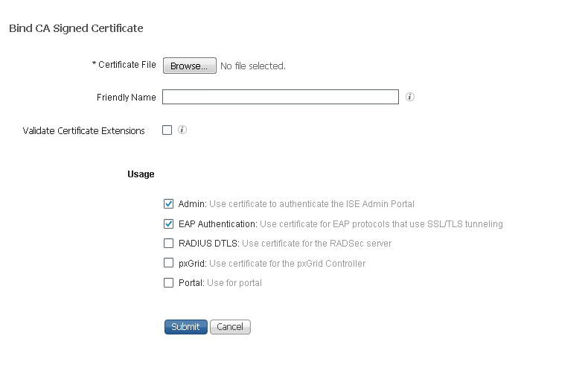Focus the Friendly Name text field
This screenshot has height=365, width=588.
281,97
